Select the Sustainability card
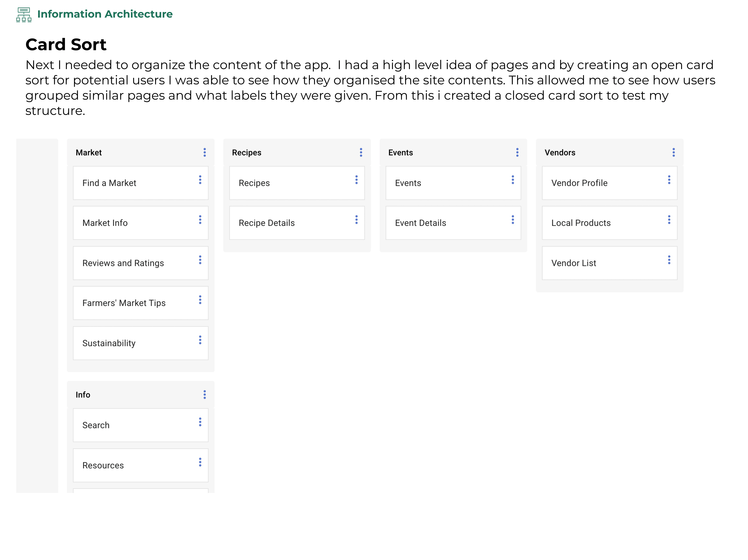The width and height of the screenshot is (748, 560). [141, 343]
